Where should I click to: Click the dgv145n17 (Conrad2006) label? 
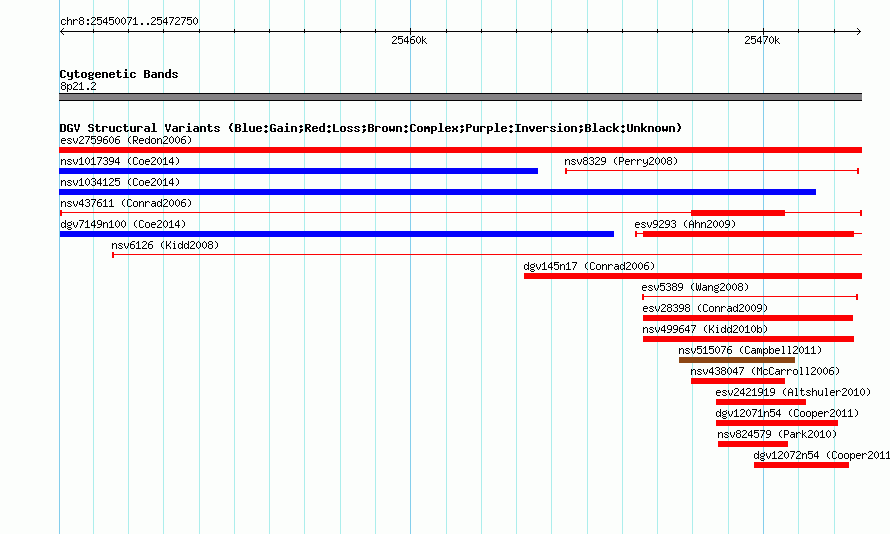589,266
